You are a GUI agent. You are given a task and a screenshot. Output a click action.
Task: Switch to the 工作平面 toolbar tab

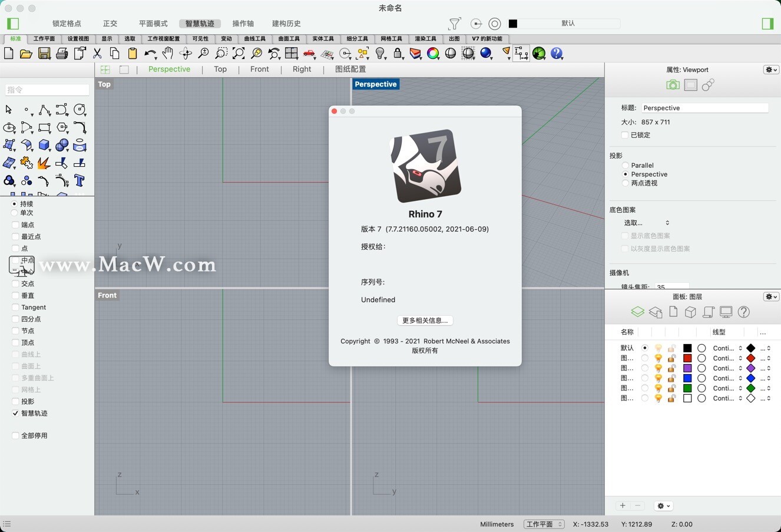(44, 39)
